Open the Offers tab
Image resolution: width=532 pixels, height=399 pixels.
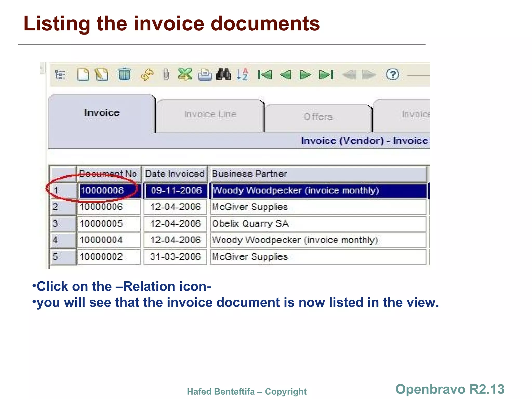click(x=318, y=117)
